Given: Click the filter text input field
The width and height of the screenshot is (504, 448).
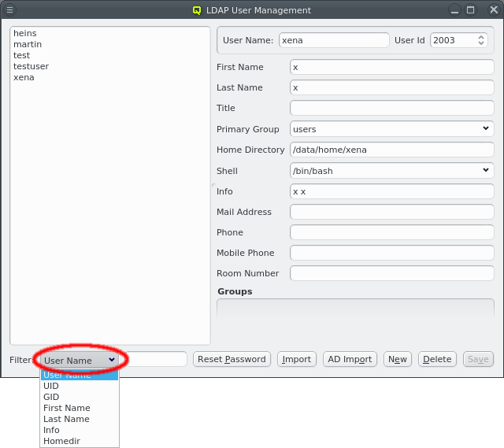Looking at the screenshot, I should [156, 359].
